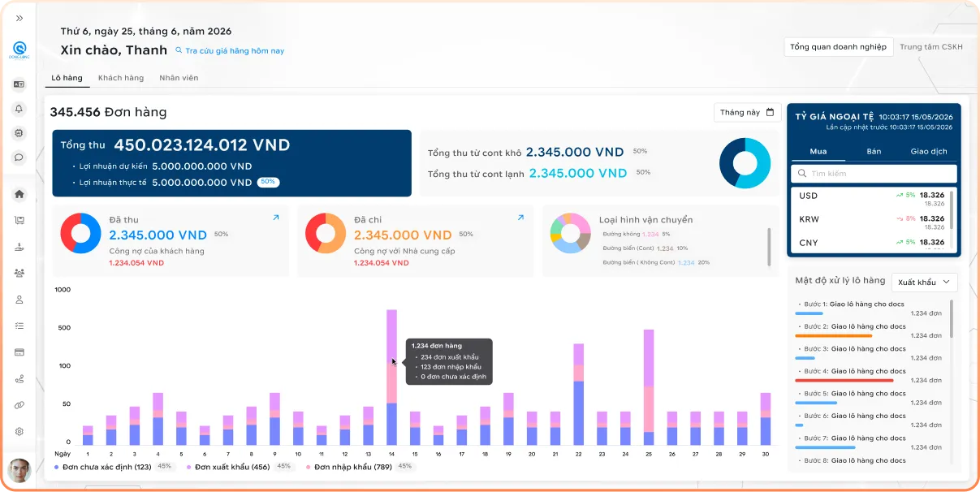This screenshot has width=980, height=492.
Task: Switch to the Khách hàng tab
Action: click(121, 78)
